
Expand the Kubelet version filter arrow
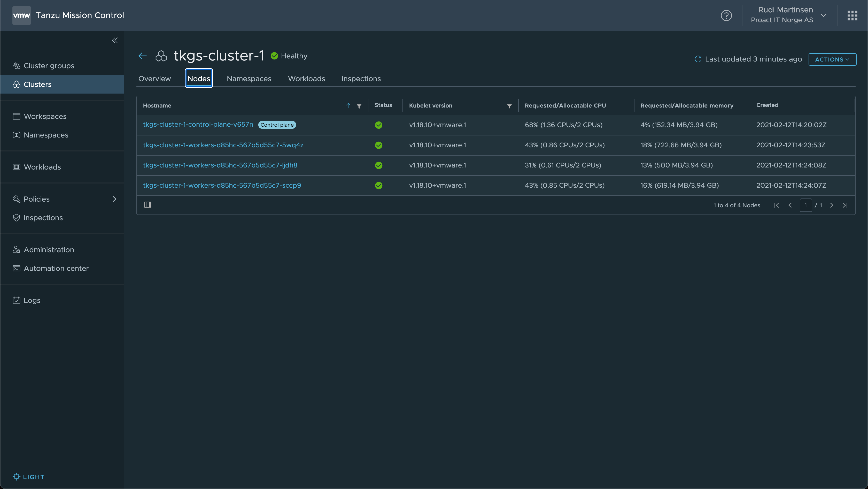(509, 105)
